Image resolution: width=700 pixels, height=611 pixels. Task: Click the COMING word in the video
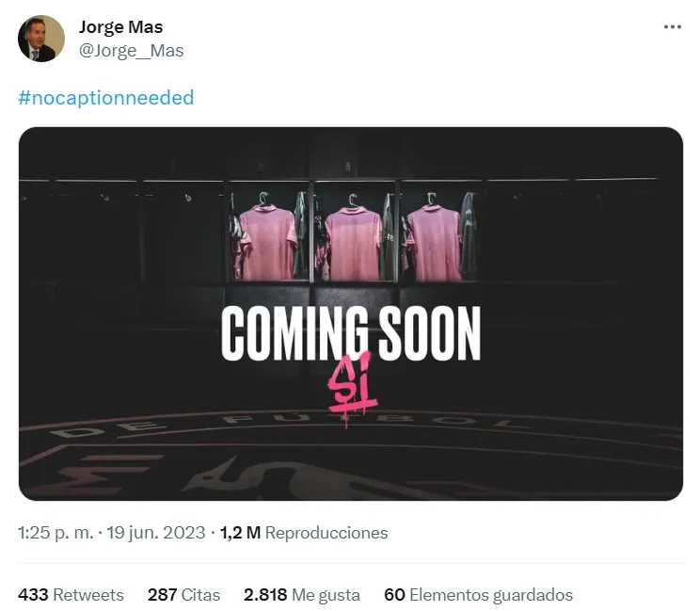coord(295,333)
